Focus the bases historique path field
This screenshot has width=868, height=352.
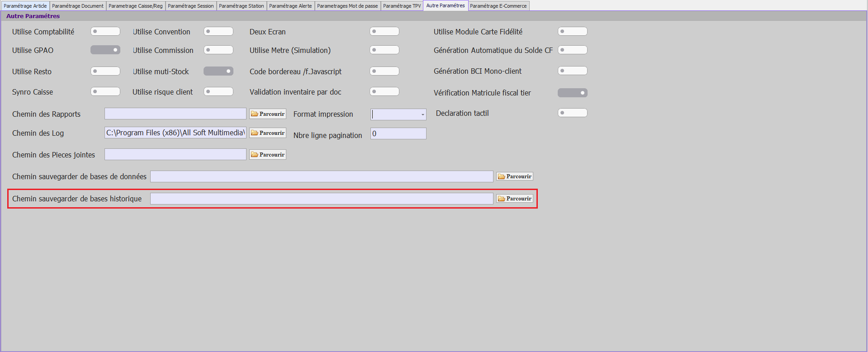click(x=322, y=199)
